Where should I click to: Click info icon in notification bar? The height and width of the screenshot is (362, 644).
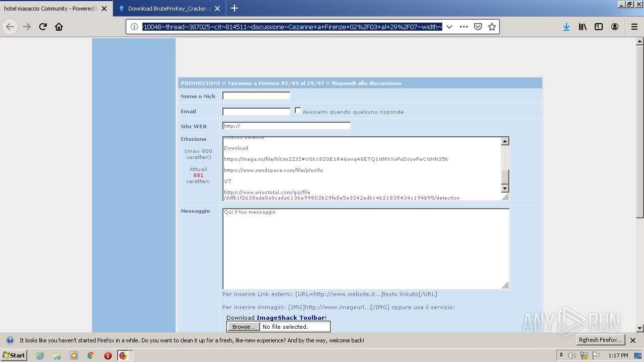10,340
